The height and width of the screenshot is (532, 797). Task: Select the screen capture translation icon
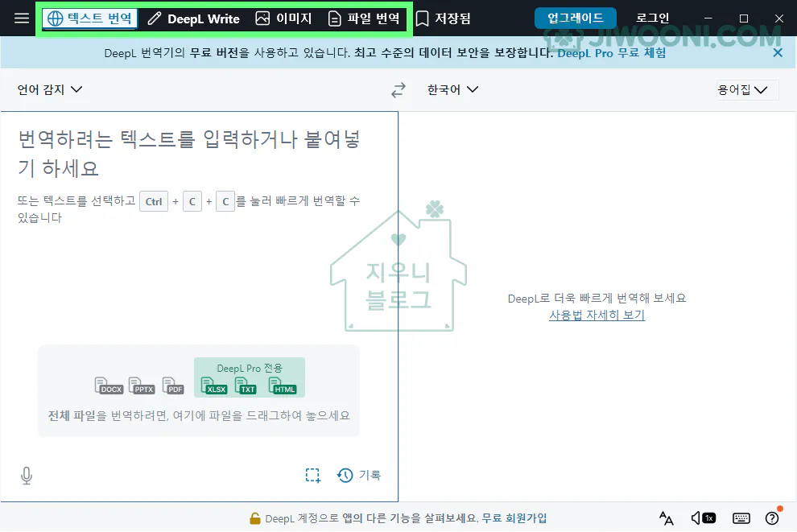coord(312,475)
